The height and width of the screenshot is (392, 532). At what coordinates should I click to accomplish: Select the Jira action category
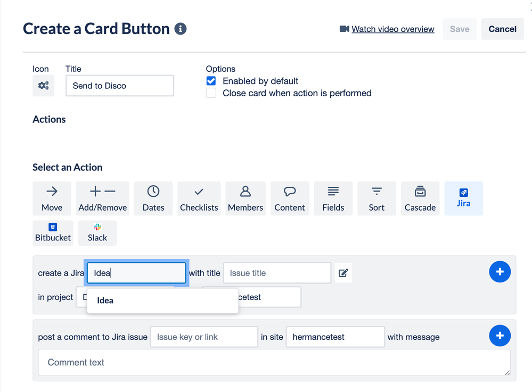(x=463, y=198)
